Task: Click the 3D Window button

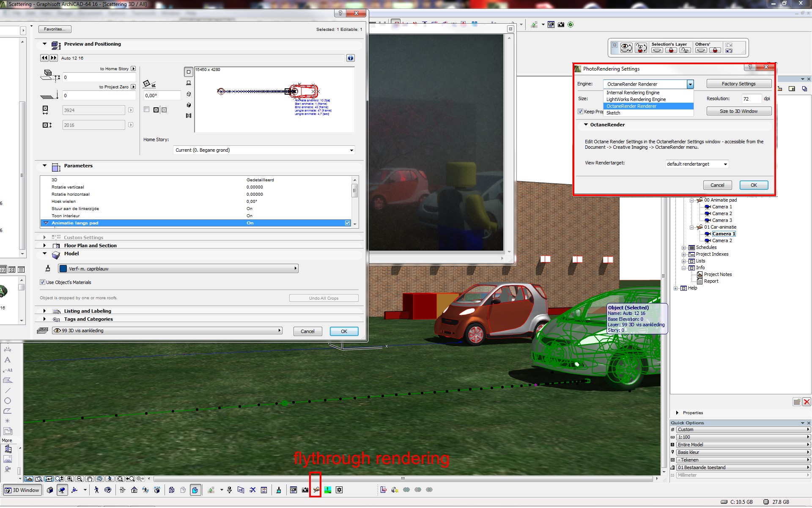Action: click(22, 490)
